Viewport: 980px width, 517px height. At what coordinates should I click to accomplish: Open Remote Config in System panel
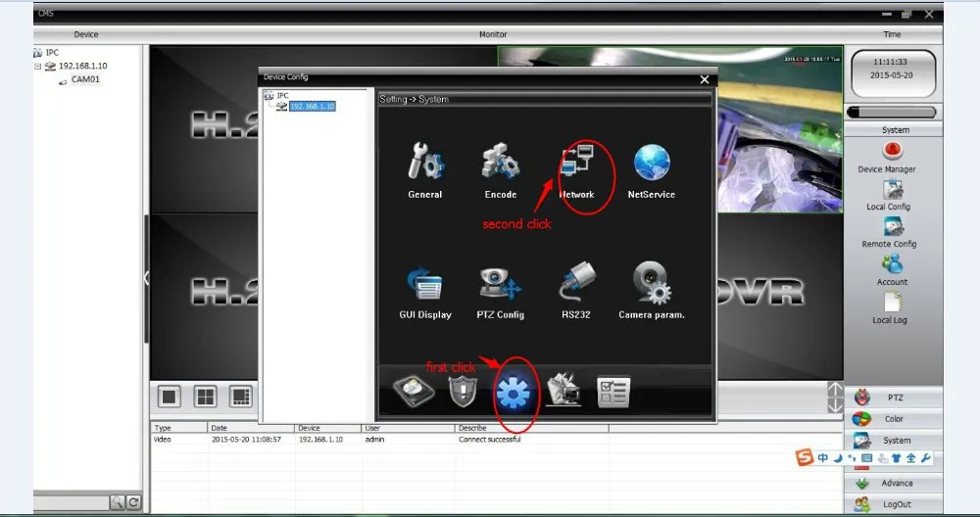click(x=892, y=227)
